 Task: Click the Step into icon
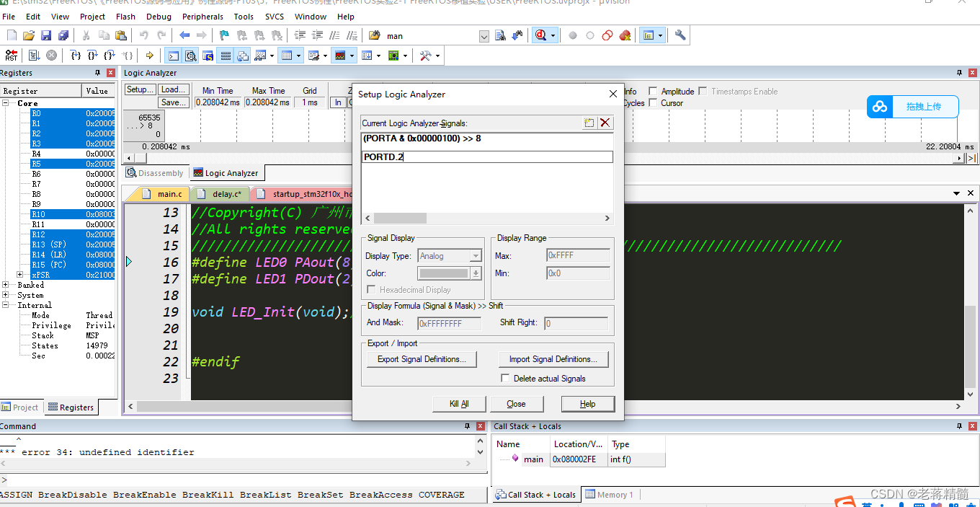pyautogui.click(x=76, y=56)
